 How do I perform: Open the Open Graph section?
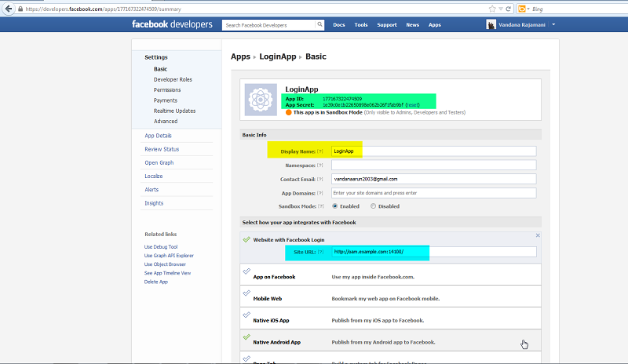pyautogui.click(x=159, y=162)
